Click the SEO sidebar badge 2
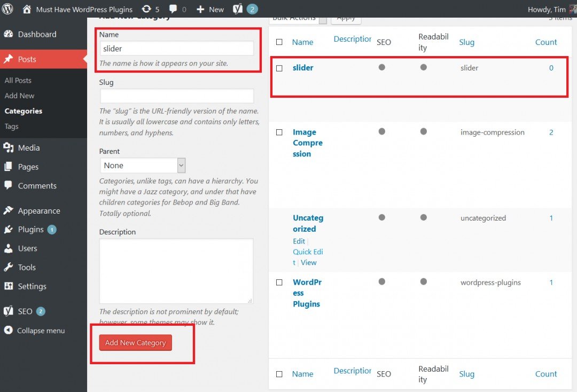577x392 pixels. 41,311
